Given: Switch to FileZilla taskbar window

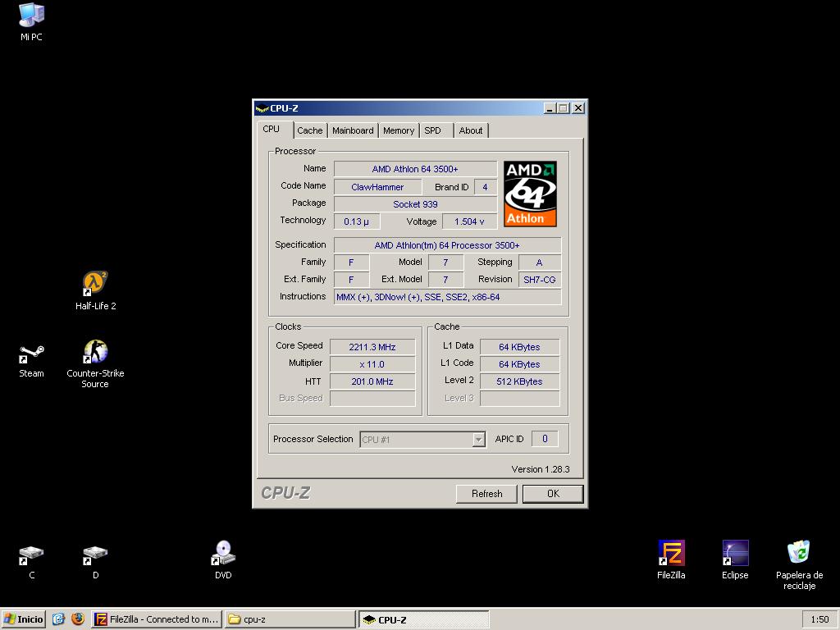Looking at the screenshot, I should pyautogui.click(x=156, y=619).
